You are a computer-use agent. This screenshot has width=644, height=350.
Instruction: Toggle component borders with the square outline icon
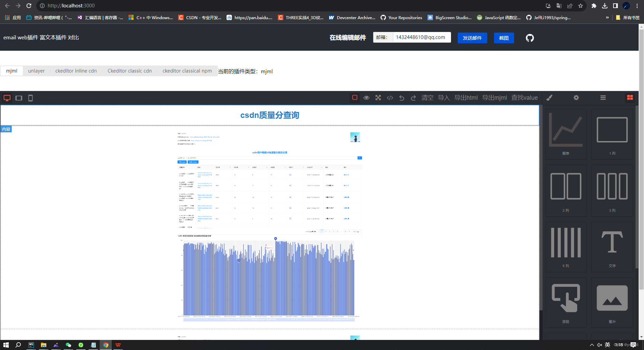[x=355, y=98]
